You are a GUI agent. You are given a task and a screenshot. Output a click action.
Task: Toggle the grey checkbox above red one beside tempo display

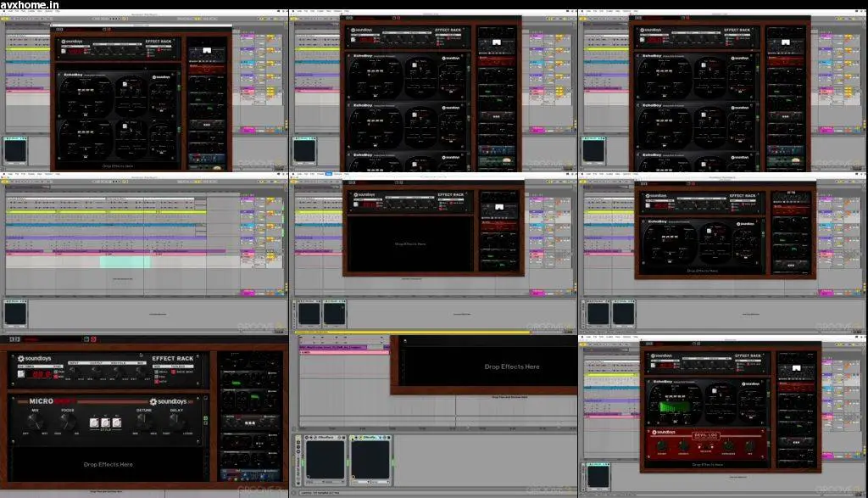56,372
